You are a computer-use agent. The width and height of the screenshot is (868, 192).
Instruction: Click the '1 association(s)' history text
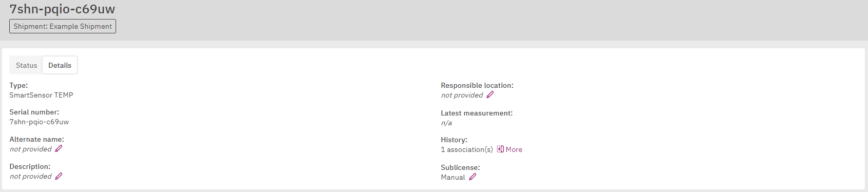tap(466, 150)
